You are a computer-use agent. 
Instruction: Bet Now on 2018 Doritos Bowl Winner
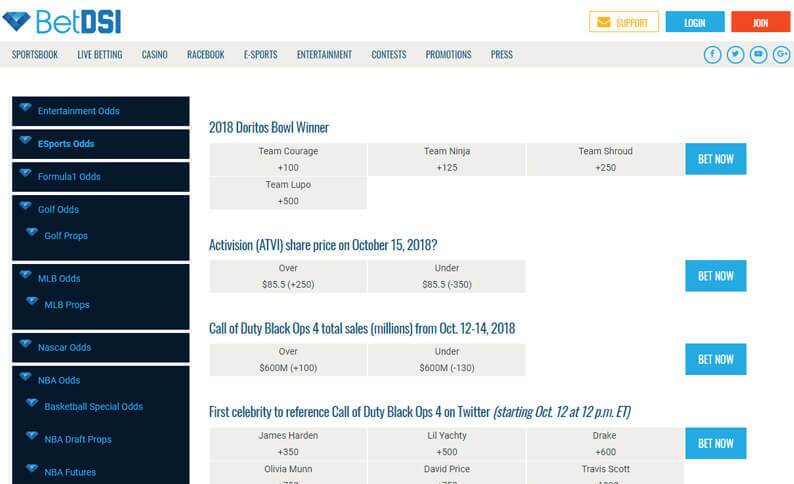[716, 159]
